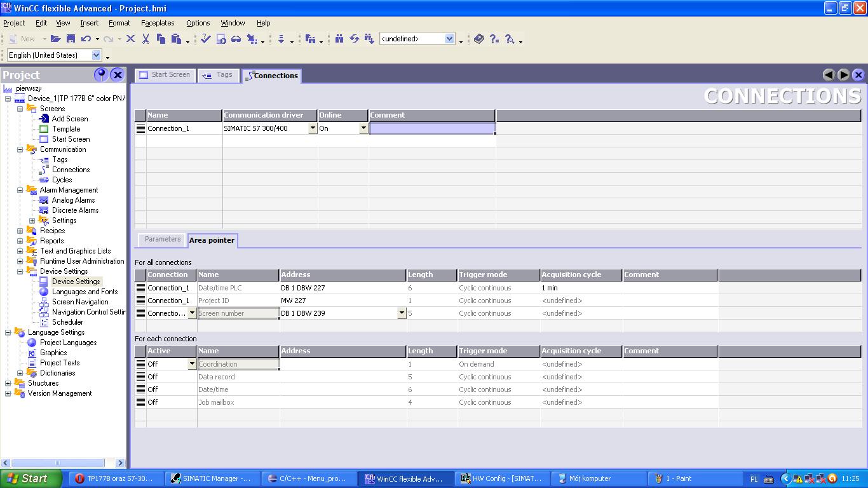
Task: Paste from clipboard via toolbar icon
Action: click(x=176, y=39)
